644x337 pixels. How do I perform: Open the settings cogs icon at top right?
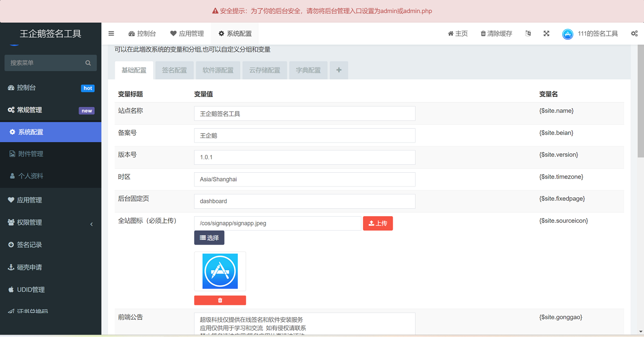tap(634, 34)
